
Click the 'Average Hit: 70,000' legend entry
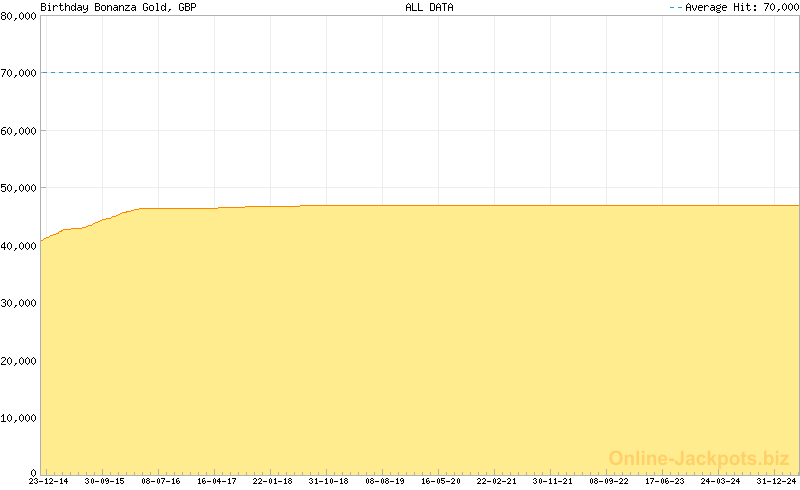point(733,7)
